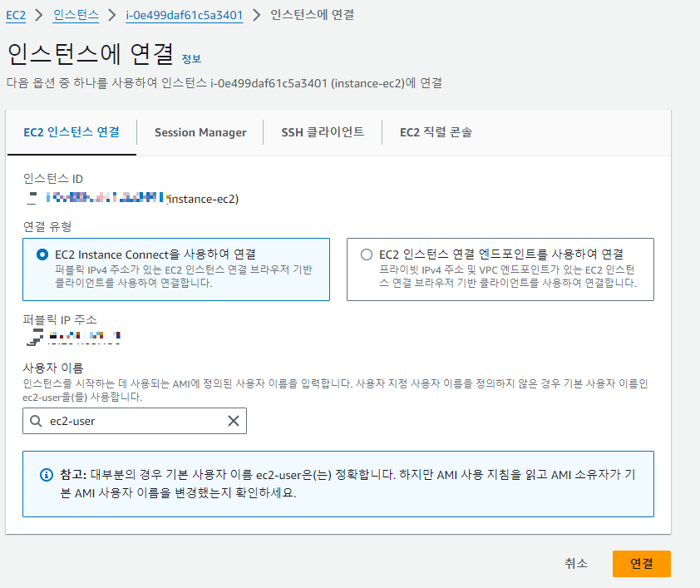Clear the username field with X icon
Image resolution: width=700 pixels, height=588 pixels.
(234, 421)
